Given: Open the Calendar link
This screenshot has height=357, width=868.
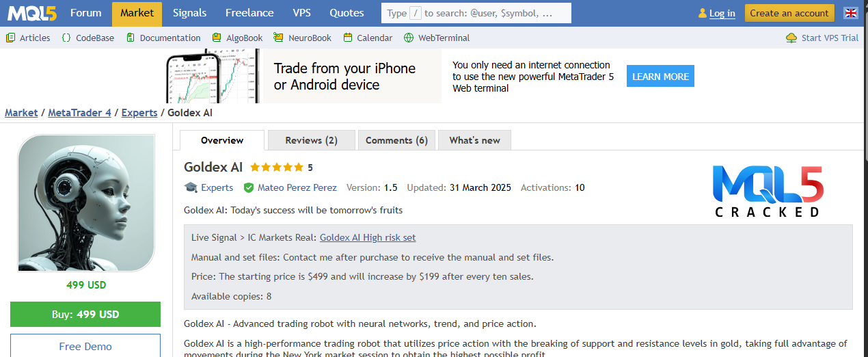Looking at the screenshot, I should coord(375,38).
